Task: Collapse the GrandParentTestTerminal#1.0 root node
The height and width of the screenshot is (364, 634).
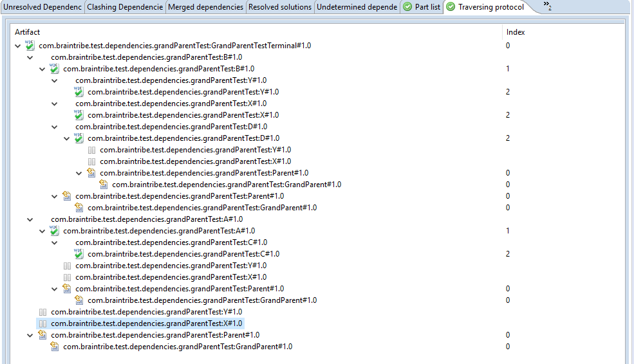Action: pos(17,46)
